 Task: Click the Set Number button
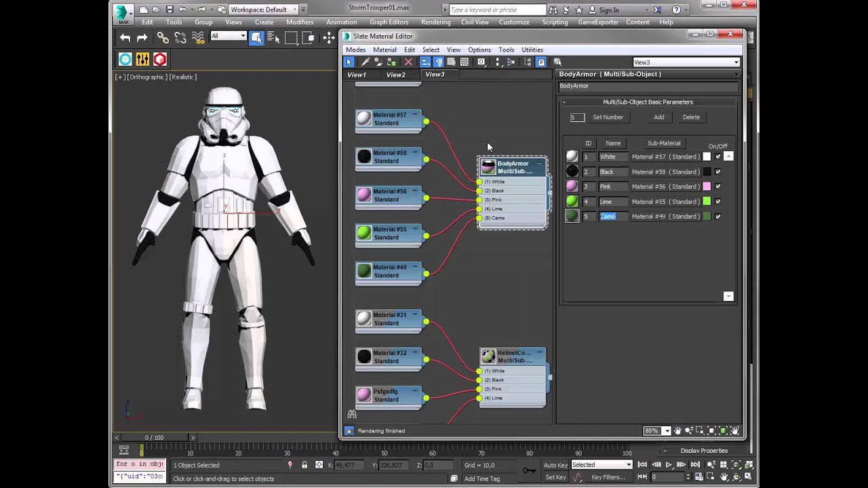pos(608,117)
